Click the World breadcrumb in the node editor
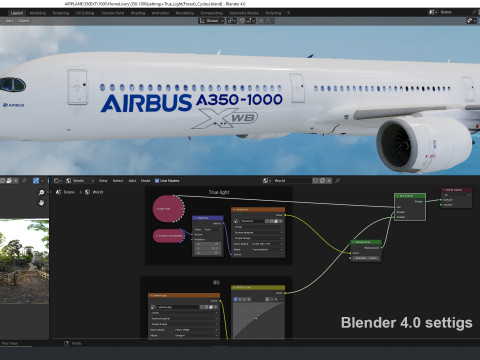The image size is (480, 360). (94, 192)
